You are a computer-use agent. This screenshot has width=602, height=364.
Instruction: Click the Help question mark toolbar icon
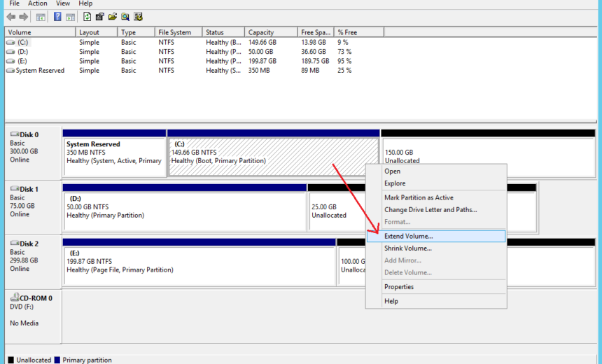click(x=57, y=16)
